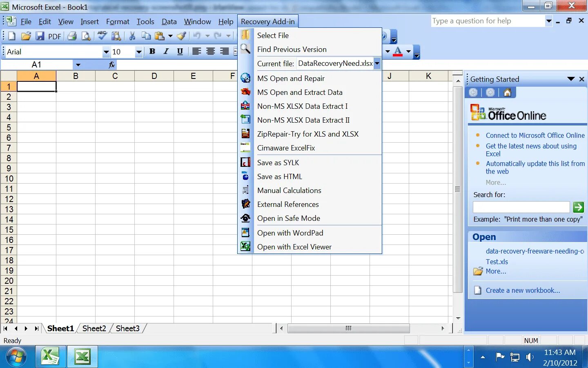588x368 pixels.
Task: Click the volume speaker tray icon
Action: tap(530, 357)
